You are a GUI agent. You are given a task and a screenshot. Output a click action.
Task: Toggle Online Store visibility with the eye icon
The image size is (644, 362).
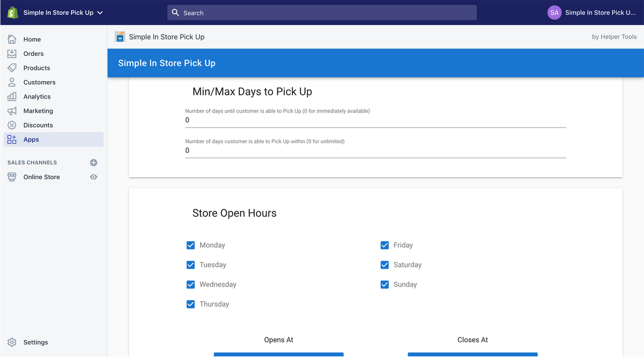(94, 177)
